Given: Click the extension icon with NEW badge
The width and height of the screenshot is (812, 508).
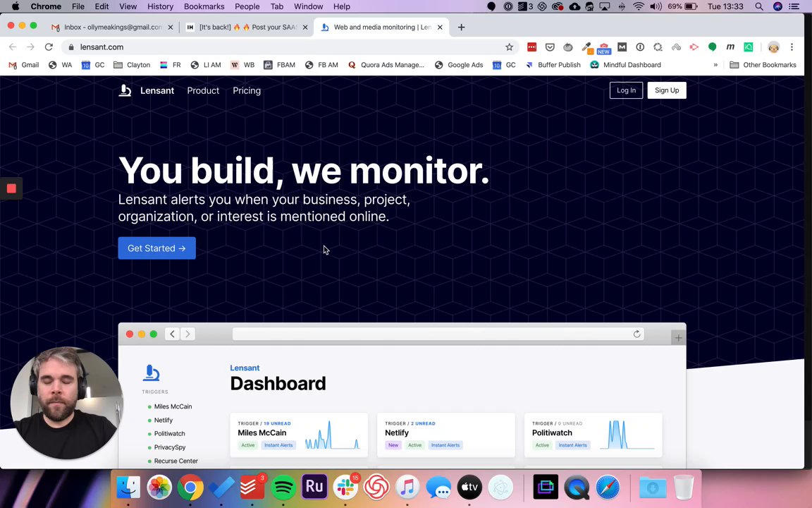Looking at the screenshot, I should pyautogui.click(x=604, y=48).
